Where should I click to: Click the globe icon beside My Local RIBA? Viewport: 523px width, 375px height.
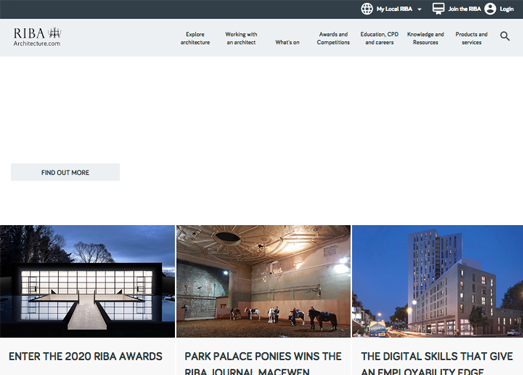[367, 9]
